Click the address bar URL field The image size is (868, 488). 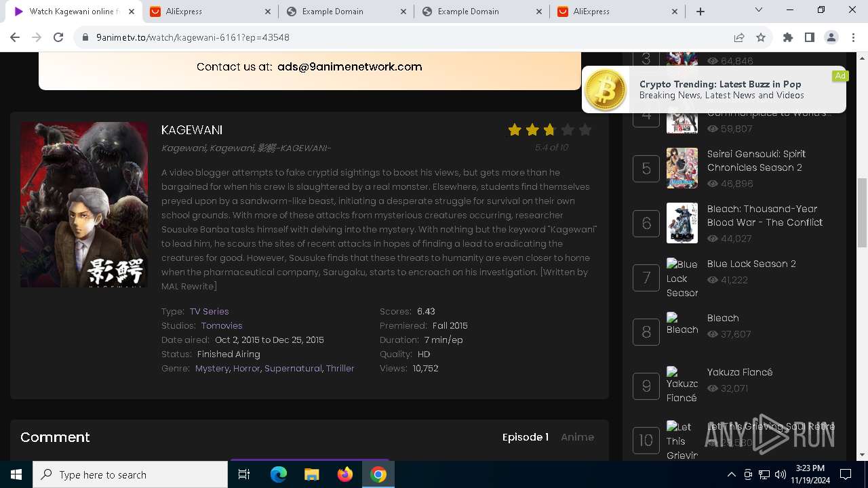pyautogui.click(x=407, y=37)
